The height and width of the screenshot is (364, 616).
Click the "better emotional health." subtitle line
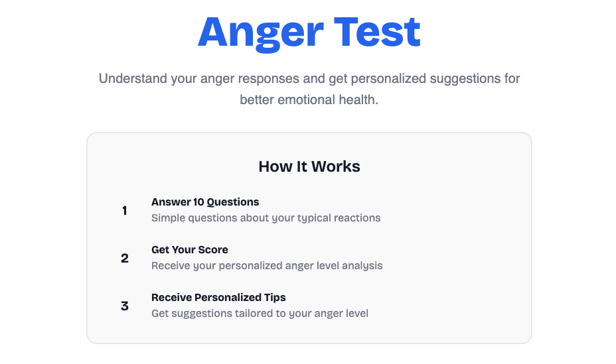[309, 100]
